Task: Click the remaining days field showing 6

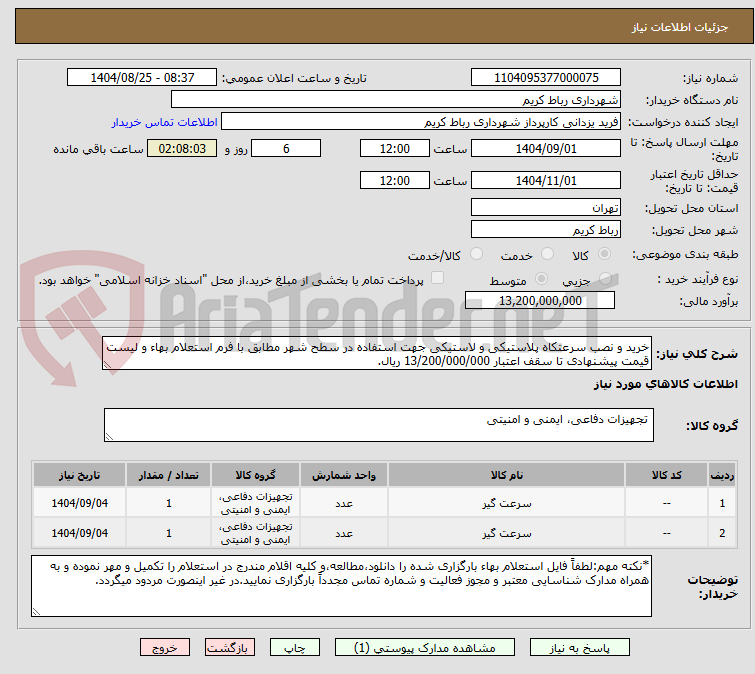Action: pyautogui.click(x=286, y=148)
